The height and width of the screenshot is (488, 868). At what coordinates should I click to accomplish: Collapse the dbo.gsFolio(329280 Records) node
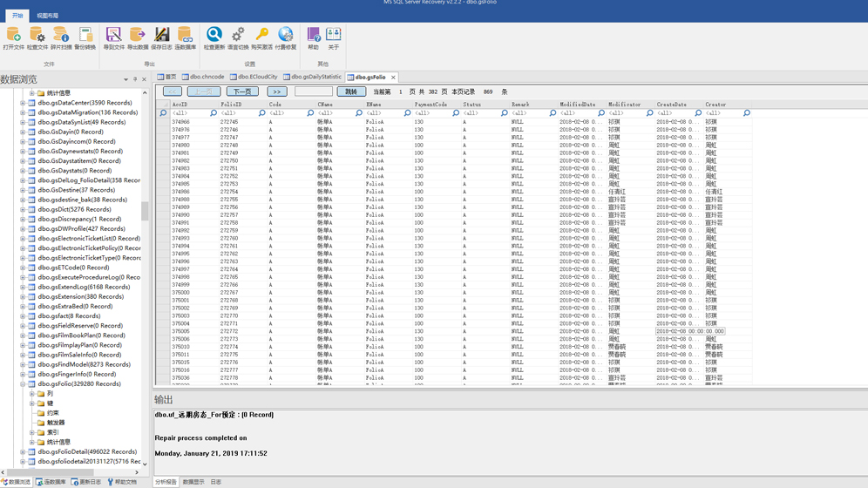pos(23,384)
